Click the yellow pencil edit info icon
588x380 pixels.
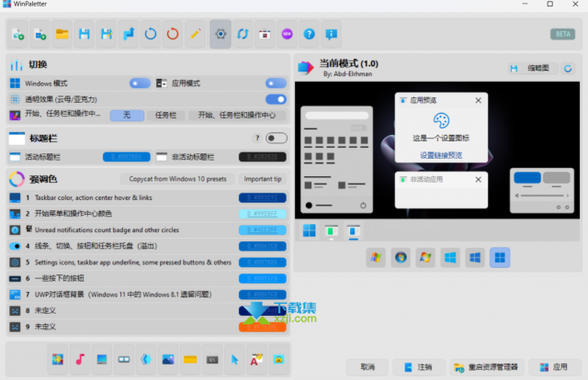195,35
